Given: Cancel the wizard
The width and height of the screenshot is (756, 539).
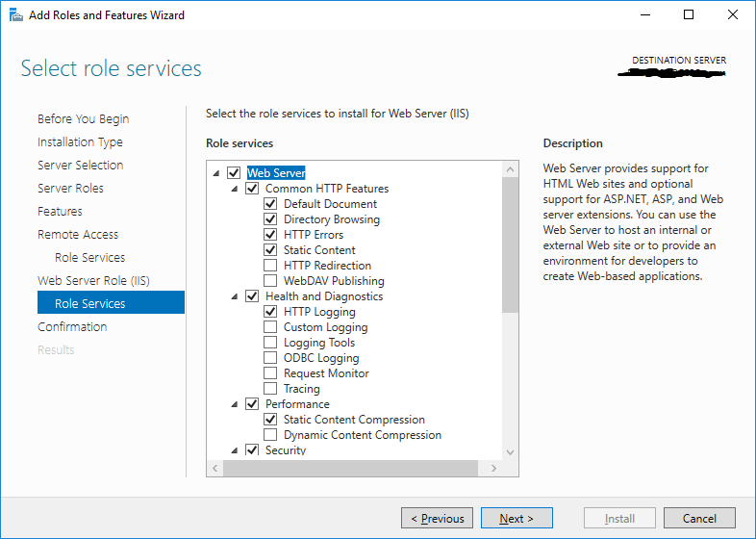Looking at the screenshot, I should (x=699, y=519).
